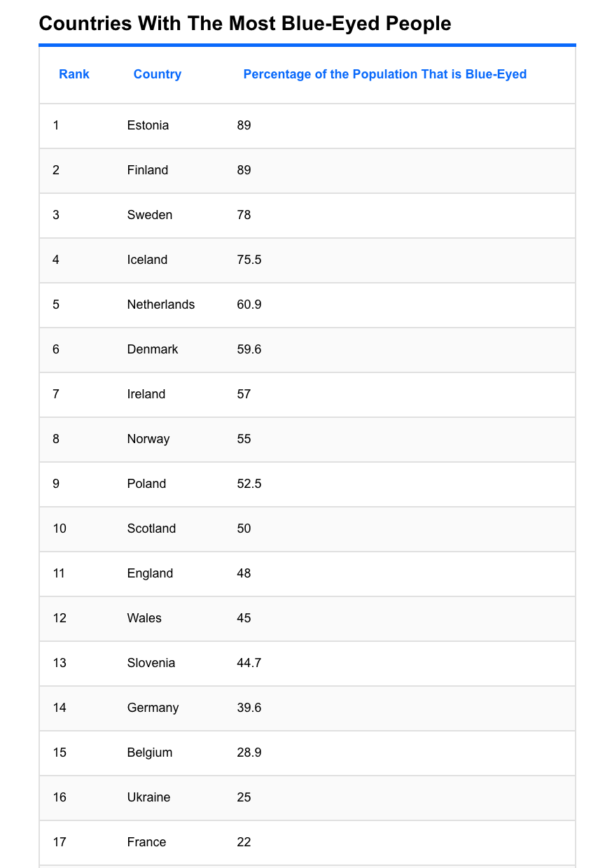Click the Ireland row text

pyautogui.click(x=146, y=394)
